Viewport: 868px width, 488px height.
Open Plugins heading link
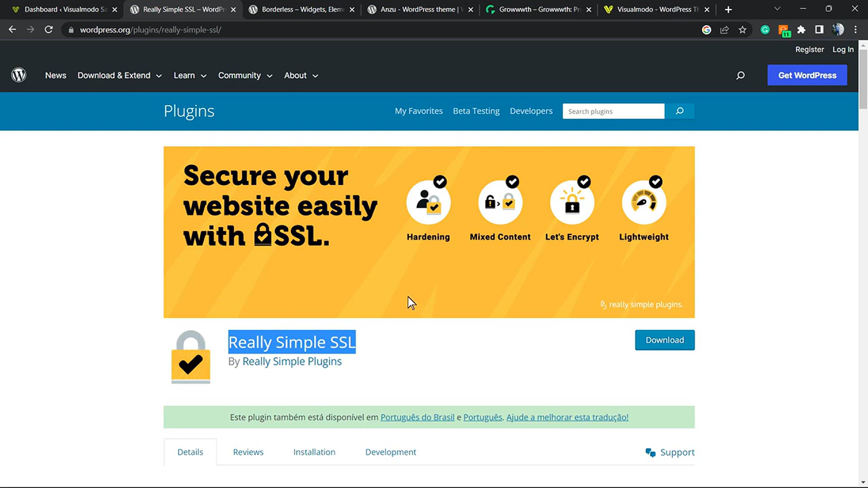pyautogui.click(x=189, y=111)
